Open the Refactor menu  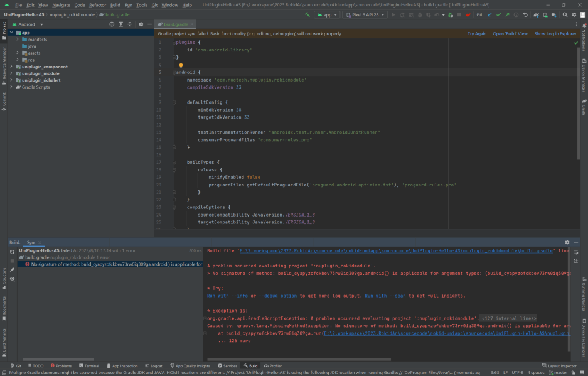[x=97, y=5]
